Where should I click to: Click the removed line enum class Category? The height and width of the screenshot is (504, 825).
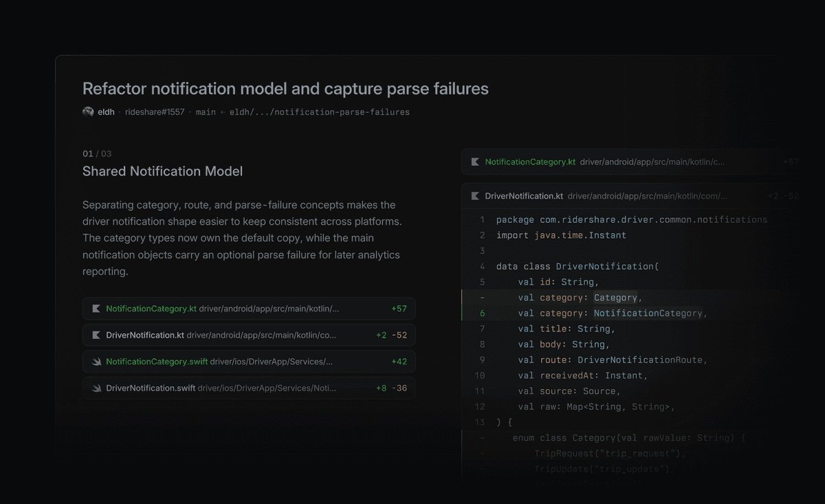click(x=629, y=438)
